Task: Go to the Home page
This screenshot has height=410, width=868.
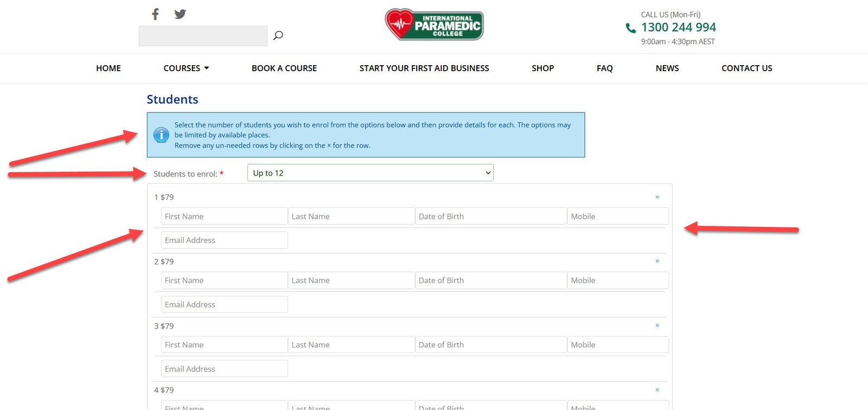Action: (x=108, y=68)
